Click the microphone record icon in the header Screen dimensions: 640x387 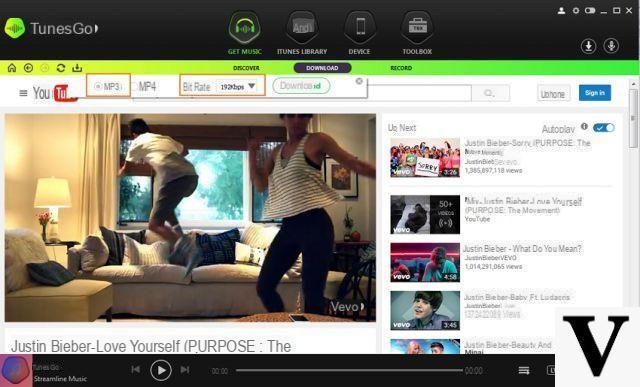point(611,46)
